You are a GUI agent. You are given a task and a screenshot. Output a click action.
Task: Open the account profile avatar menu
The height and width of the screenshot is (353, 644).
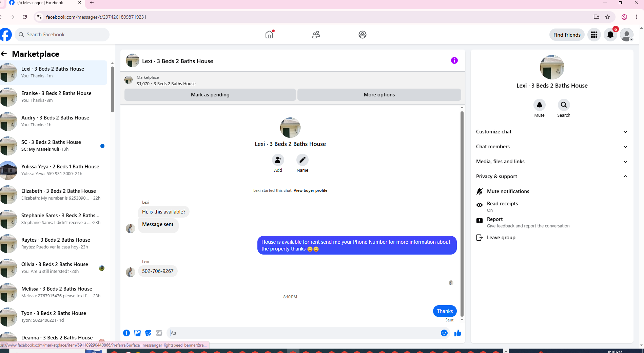(627, 35)
